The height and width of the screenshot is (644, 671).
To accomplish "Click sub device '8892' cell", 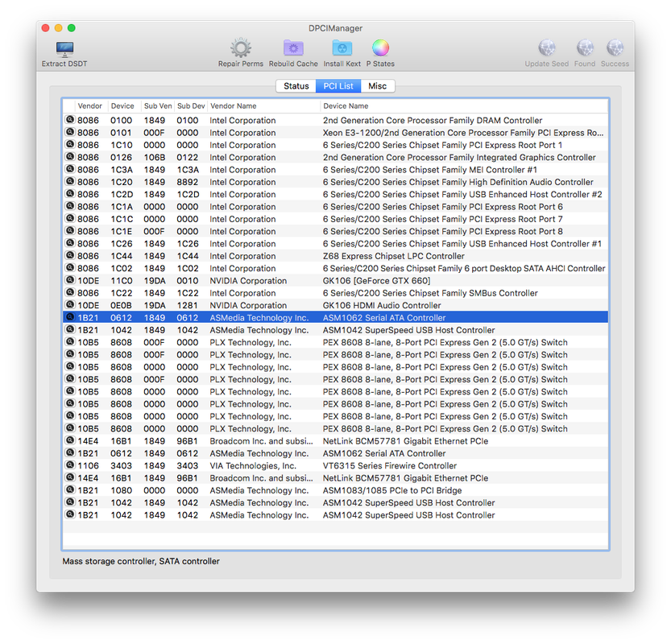I will (188, 182).
